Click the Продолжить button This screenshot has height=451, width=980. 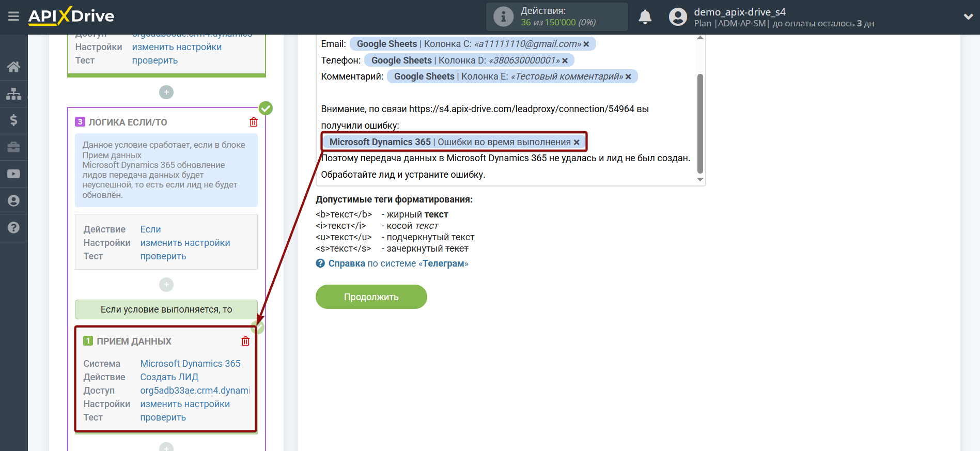point(371,297)
